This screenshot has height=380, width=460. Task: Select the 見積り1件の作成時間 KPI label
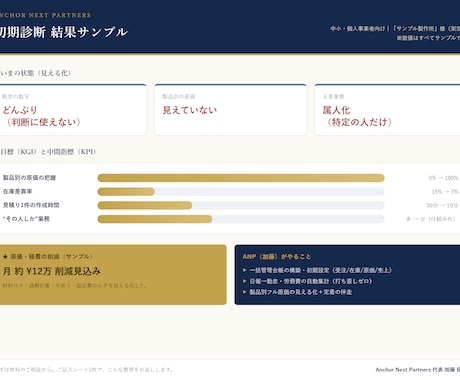(31, 205)
